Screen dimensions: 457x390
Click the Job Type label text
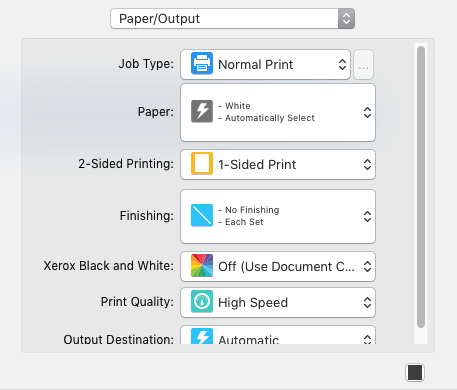(x=146, y=64)
